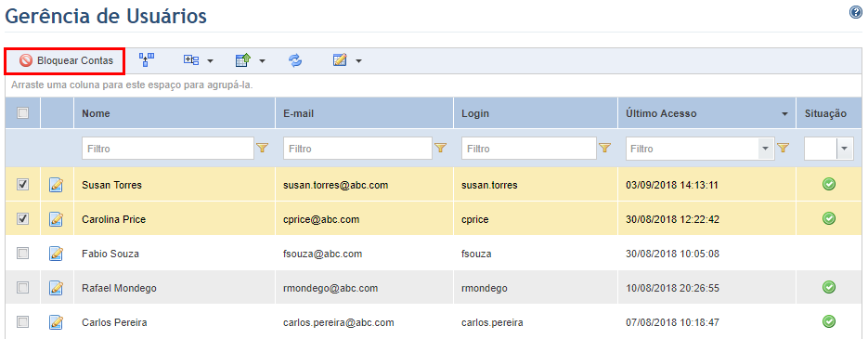Click the expand groups toolbar icon

191,60
